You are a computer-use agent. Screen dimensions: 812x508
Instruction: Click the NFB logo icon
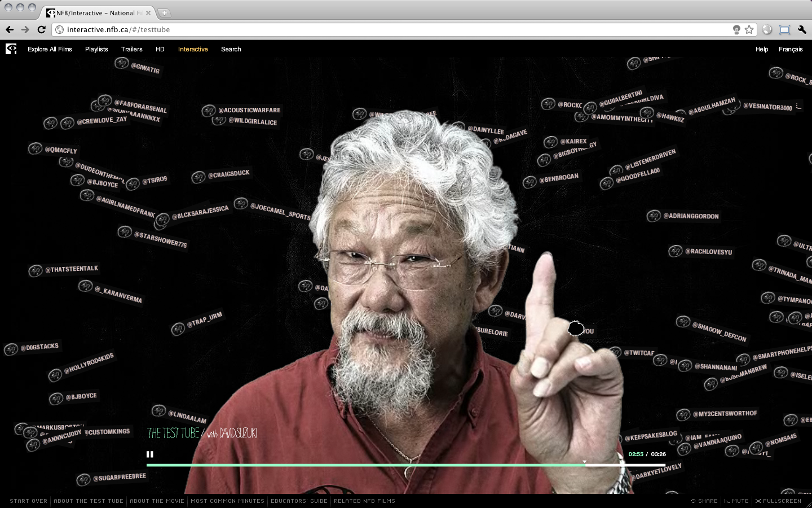click(x=11, y=49)
